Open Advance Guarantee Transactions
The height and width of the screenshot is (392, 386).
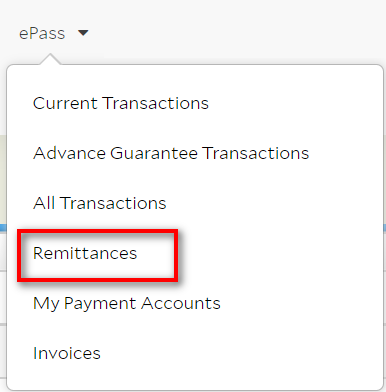click(x=171, y=153)
